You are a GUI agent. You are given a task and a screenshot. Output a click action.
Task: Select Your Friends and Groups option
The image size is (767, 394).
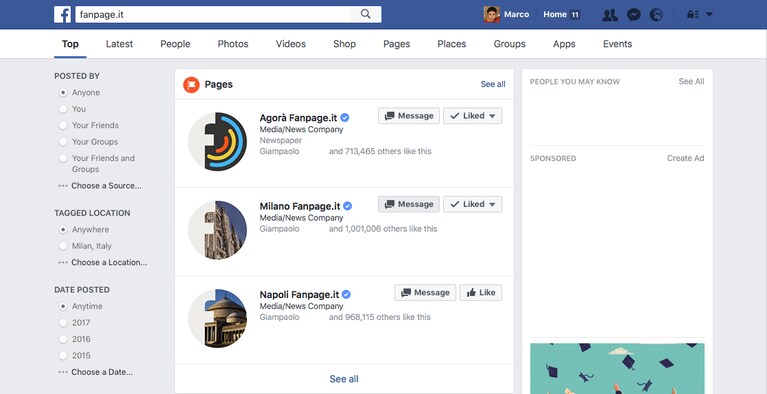[x=63, y=158]
